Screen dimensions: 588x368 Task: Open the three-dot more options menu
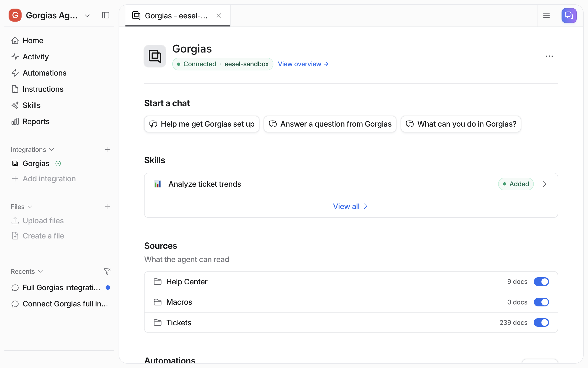pos(549,56)
